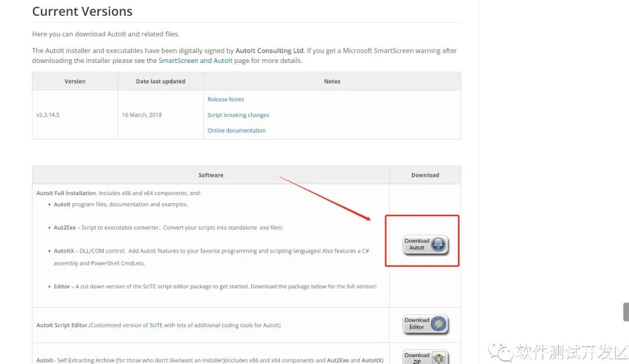Click the AutoIt Consulting Ltd bold text

(x=269, y=51)
